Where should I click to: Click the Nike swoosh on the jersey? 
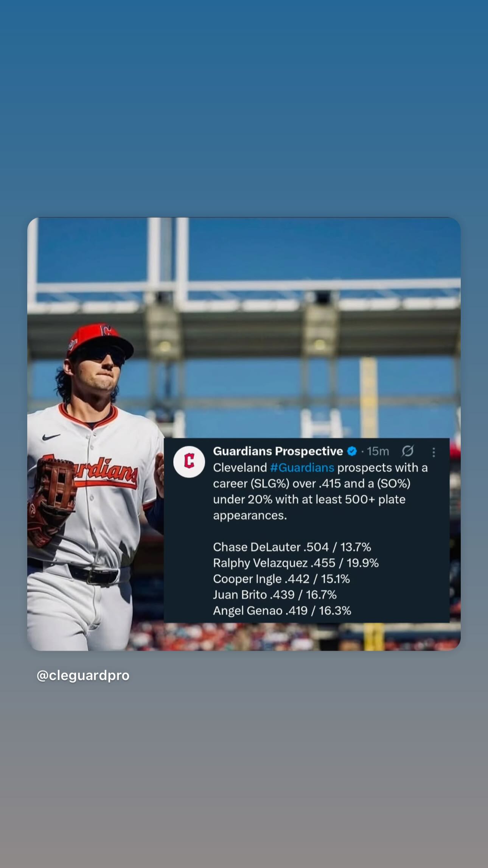(x=51, y=437)
